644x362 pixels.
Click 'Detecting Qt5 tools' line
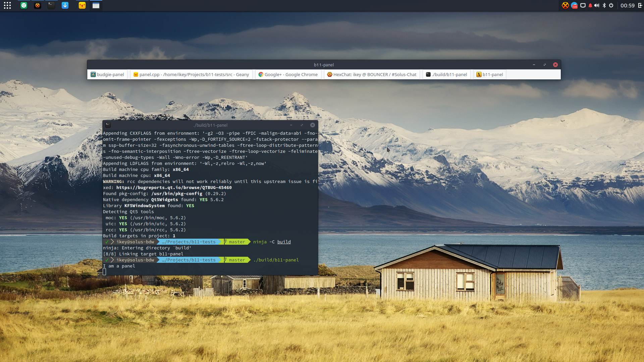(128, 212)
